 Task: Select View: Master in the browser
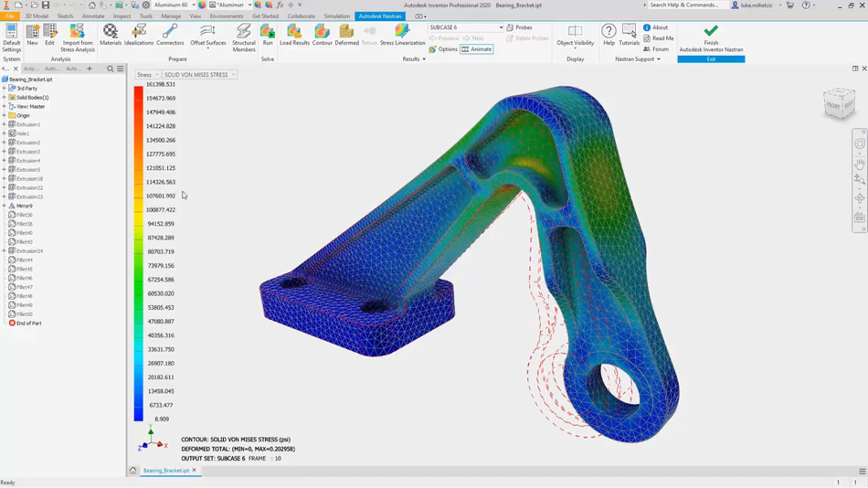[26, 106]
